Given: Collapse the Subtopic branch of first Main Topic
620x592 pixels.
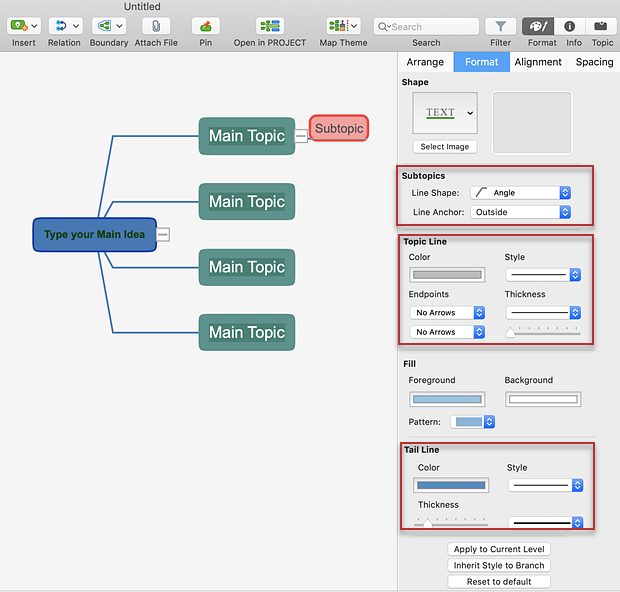Looking at the screenshot, I should point(301,136).
